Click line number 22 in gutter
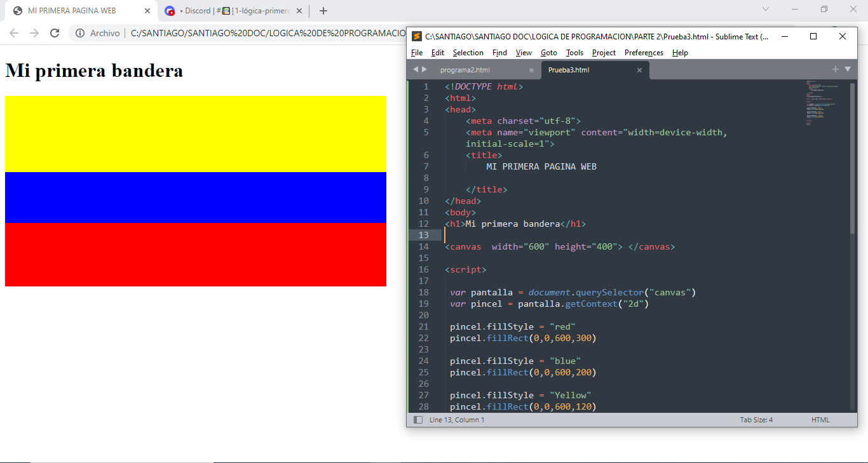Screen dimensions: 868x463 423,338
